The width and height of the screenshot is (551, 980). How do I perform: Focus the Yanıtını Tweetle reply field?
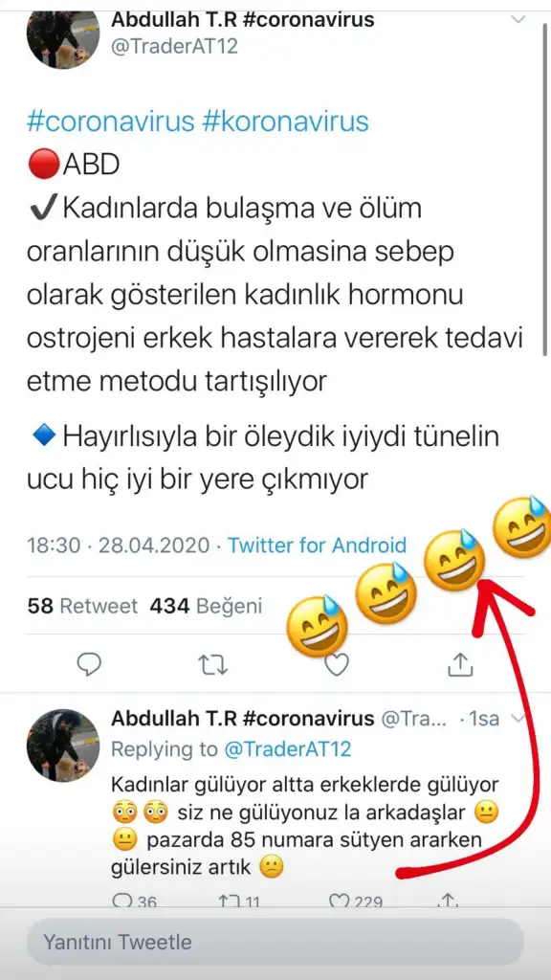[275, 942]
